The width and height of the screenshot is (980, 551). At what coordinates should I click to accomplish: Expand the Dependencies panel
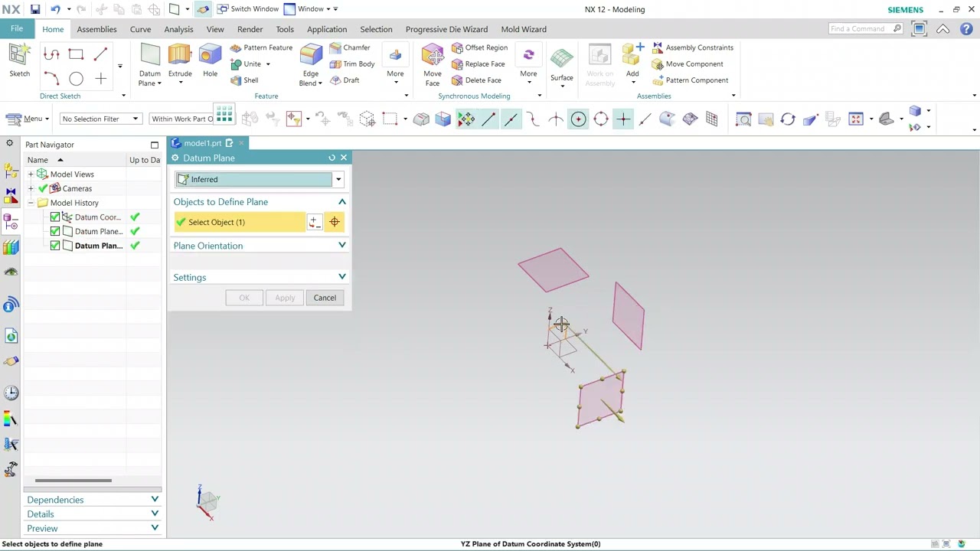(93, 500)
